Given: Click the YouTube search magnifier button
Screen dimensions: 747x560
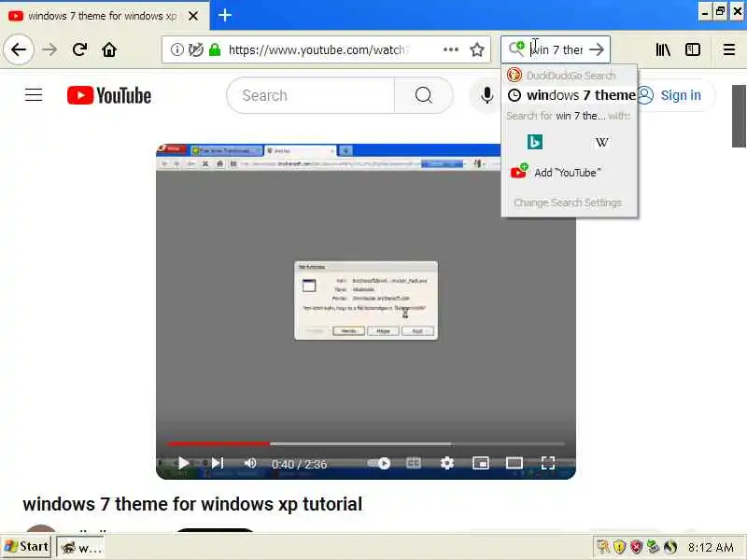Looking at the screenshot, I should pyautogui.click(x=423, y=95).
